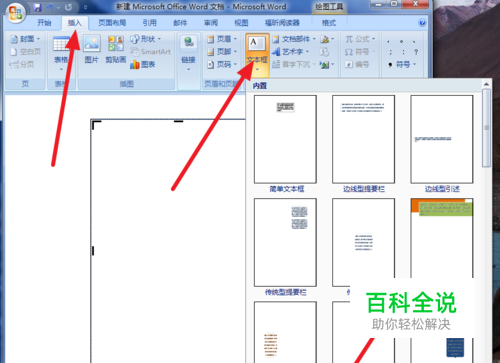Open the 链接 links dropdown
Image resolution: width=500 pixels, height=363 pixels.
pos(188,53)
